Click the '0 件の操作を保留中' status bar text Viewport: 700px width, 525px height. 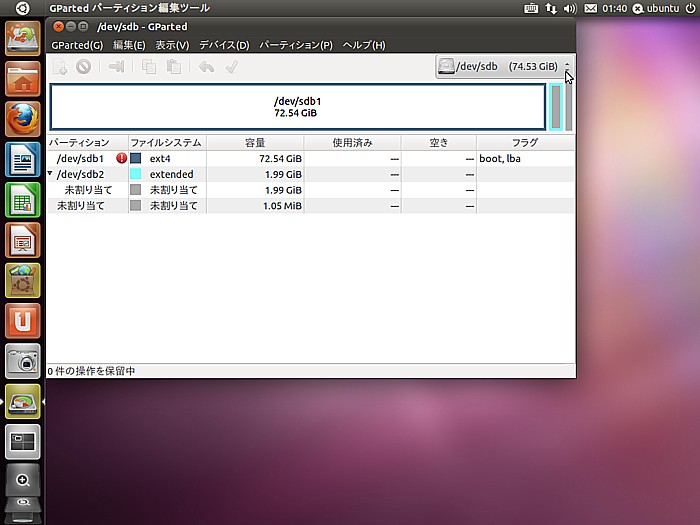tap(91, 371)
